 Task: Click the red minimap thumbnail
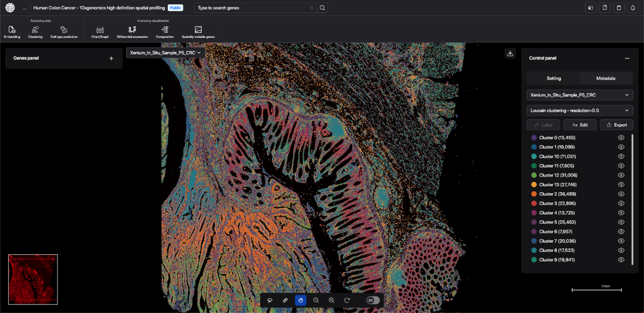(x=33, y=279)
